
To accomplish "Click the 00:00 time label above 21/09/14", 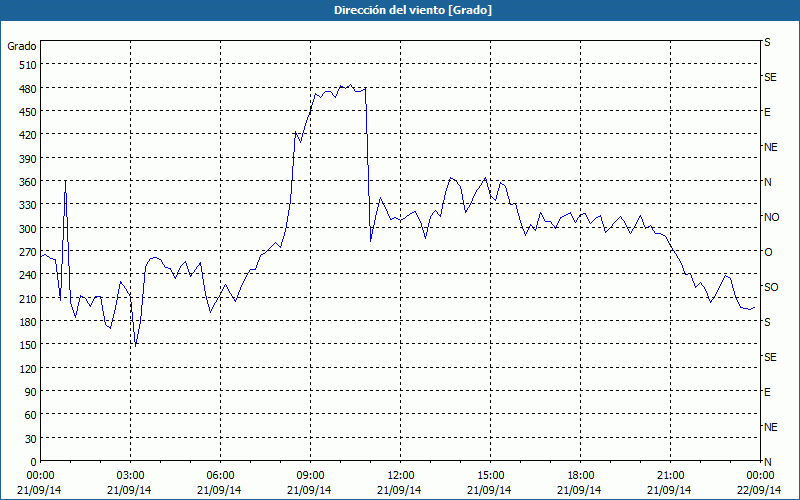I will (40, 476).
